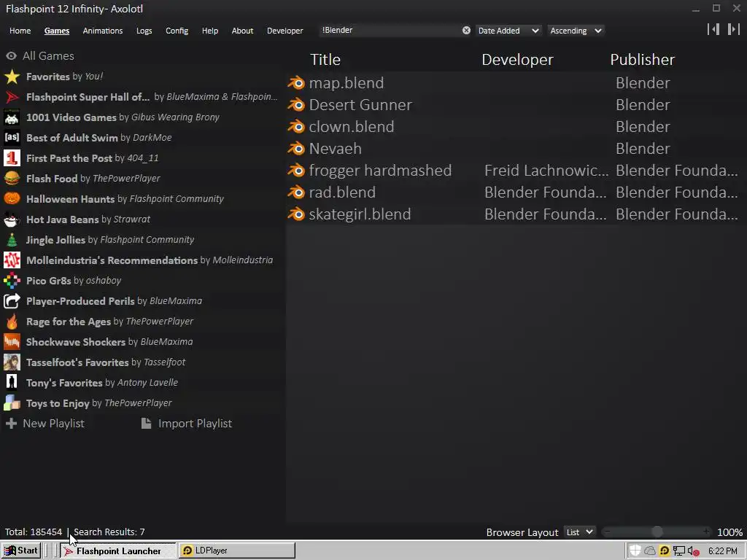
Task: Select the Nevaeh game title
Action: (x=336, y=149)
